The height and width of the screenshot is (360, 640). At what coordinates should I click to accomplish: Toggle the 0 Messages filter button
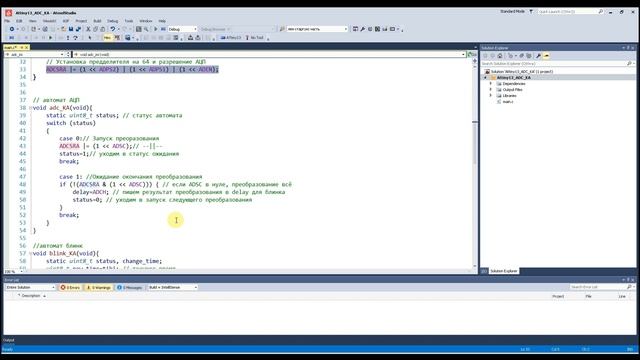129,287
